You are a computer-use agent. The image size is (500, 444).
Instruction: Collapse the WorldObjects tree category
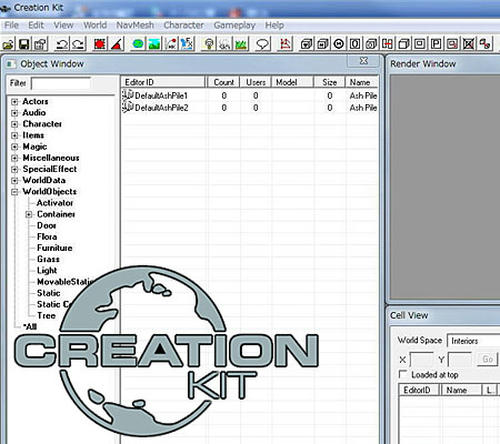point(14,192)
